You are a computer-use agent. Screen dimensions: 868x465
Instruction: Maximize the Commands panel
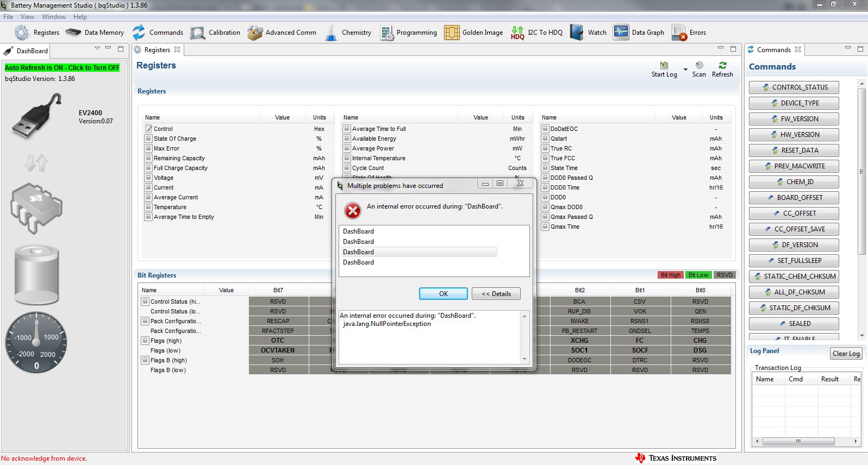860,48
